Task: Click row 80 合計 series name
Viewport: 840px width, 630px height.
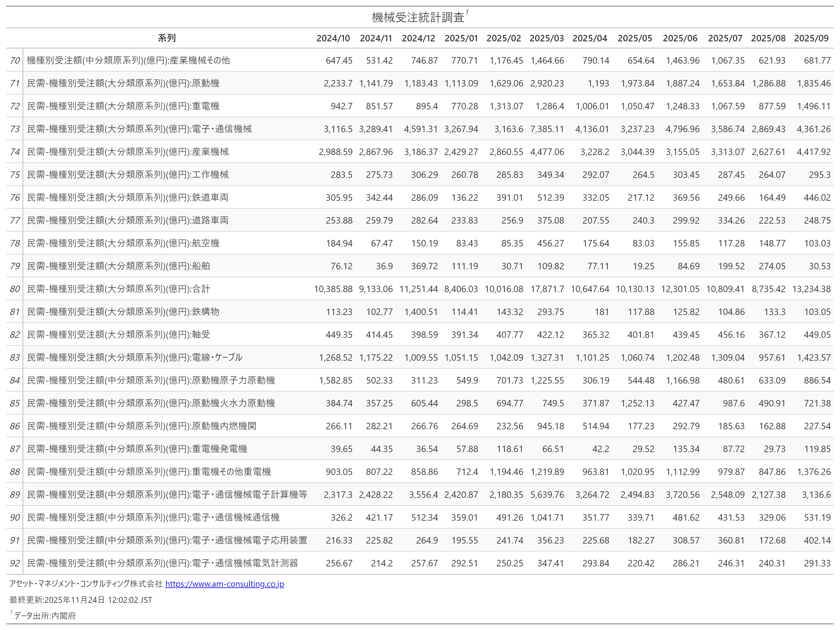Action: pos(119,289)
